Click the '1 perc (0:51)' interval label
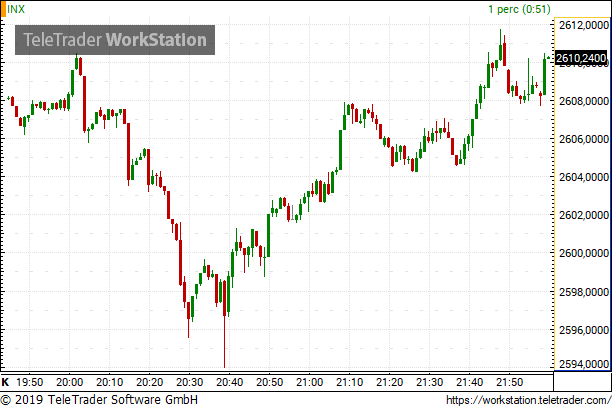This screenshot has width=612, height=409. pos(519,9)
